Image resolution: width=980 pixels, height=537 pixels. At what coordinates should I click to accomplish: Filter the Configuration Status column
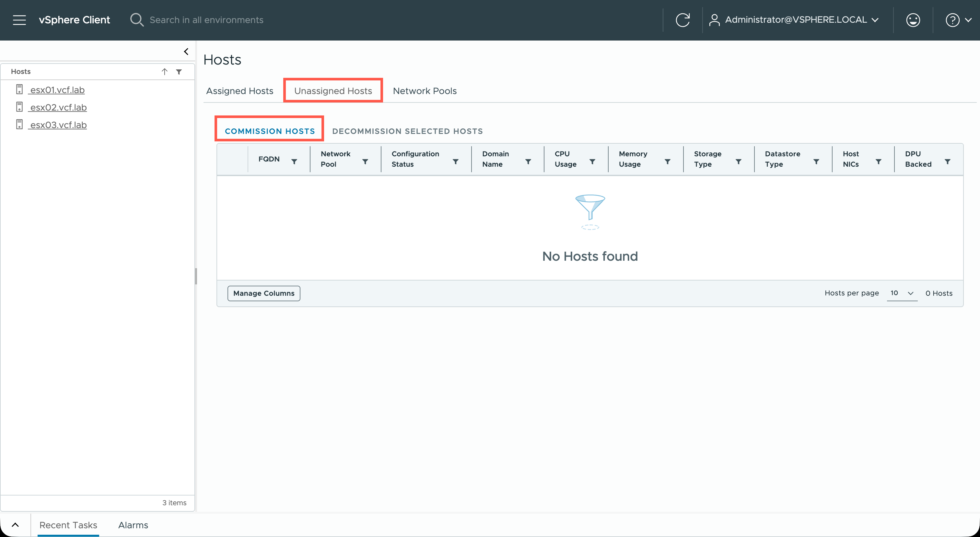coord(455,162)
